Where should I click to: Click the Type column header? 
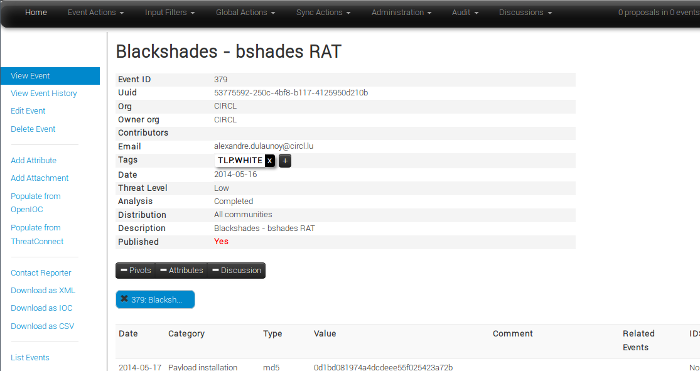coord(272,333)
